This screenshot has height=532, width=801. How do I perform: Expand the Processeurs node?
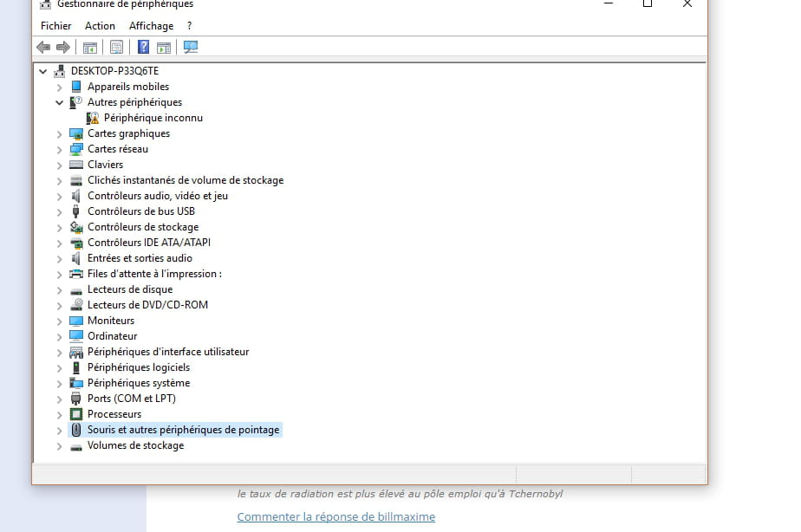point(59,415)
